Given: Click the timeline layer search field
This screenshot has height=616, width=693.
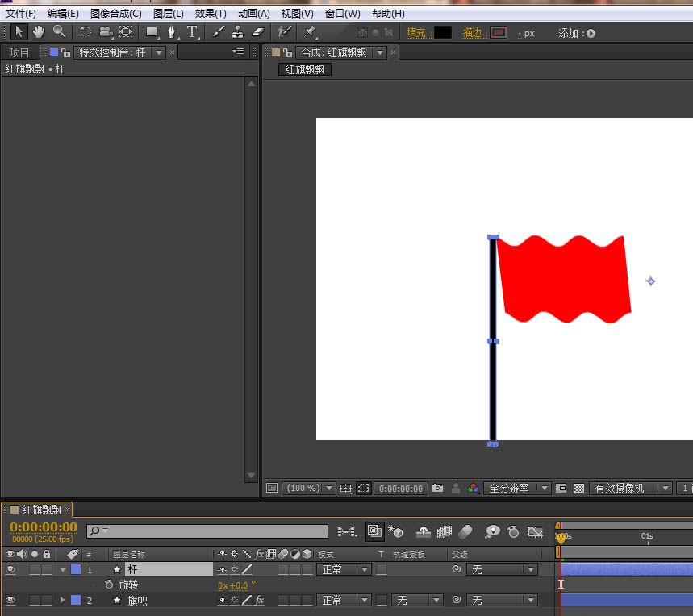Looking at the screenshot, I should [207, 531].
